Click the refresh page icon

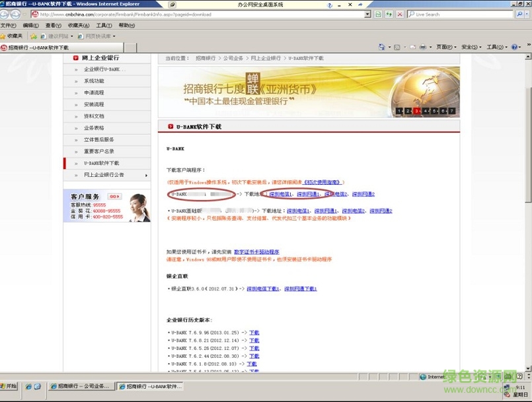(x=389, y=15)
